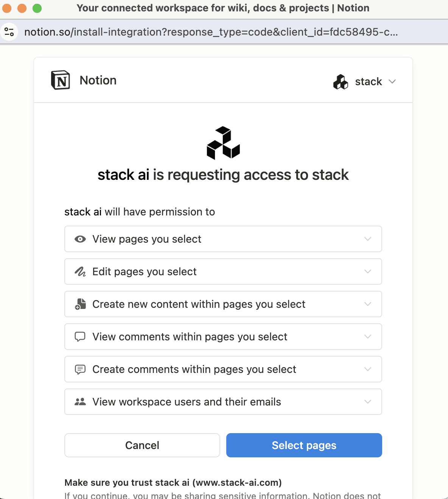
Task: Click the pencil scribble icon for Edit pages
Action: pyautogui.click(x=80, y=271)
